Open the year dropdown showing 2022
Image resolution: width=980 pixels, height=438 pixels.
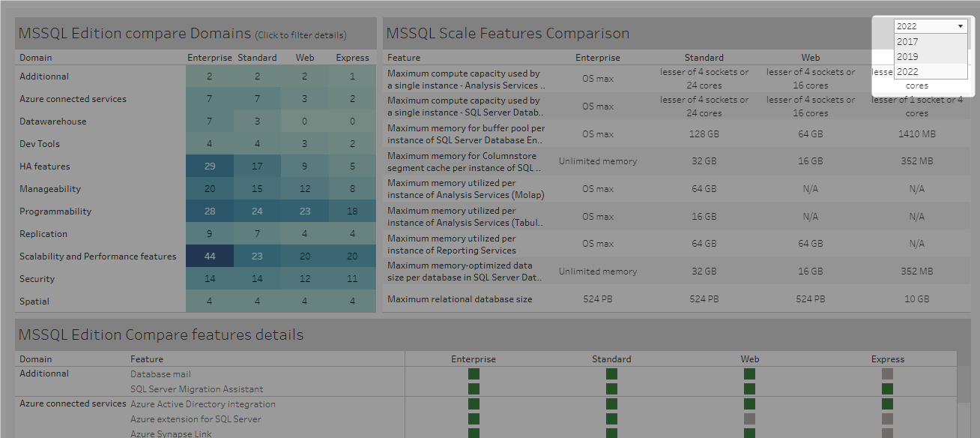tap(930, 26)
